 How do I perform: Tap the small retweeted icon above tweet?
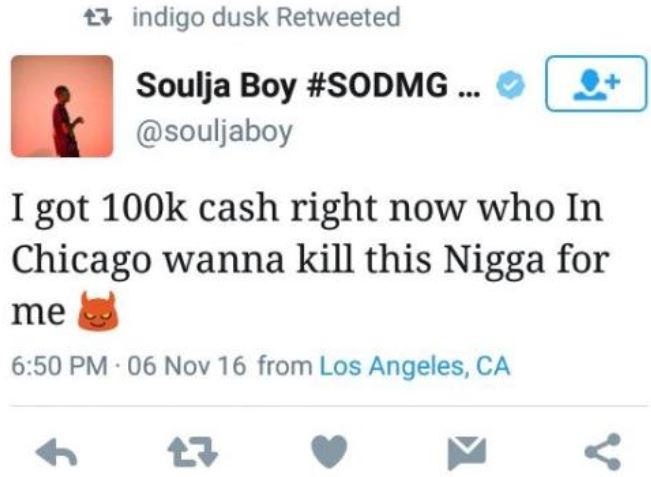(98, 18)
